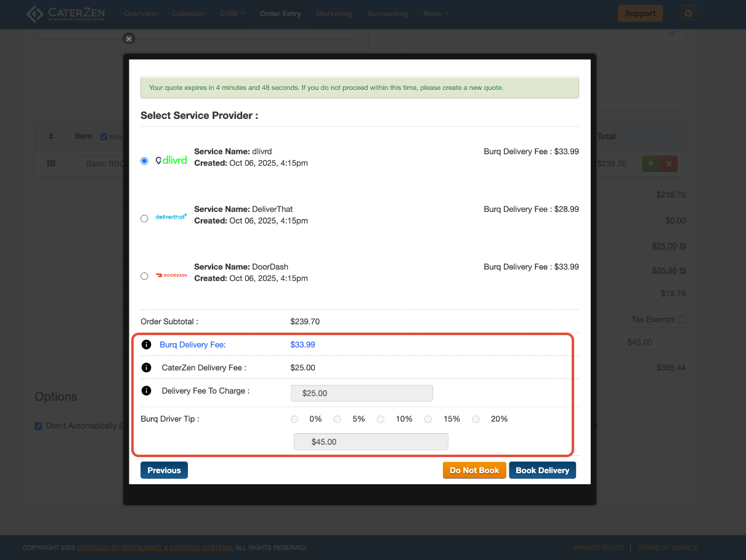
Task: Open the Terms of Service link
Action: pyautogui.click(x=668, y=548)
